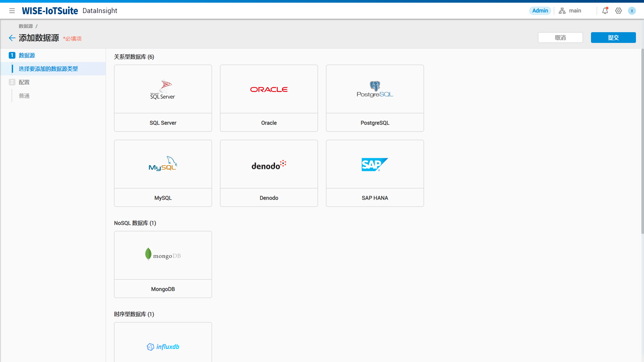Open the hamburger navigation menu
This screenshot has width=644, height=362.
click(12, 11)
